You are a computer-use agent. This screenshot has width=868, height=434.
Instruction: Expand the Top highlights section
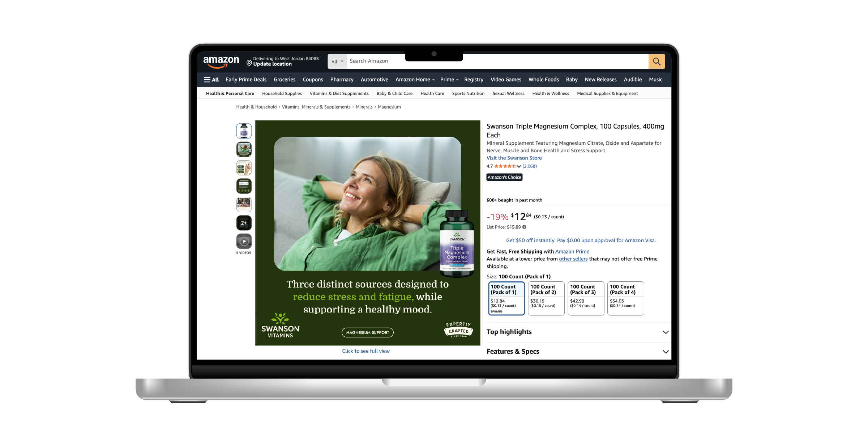tap(578, 332)
